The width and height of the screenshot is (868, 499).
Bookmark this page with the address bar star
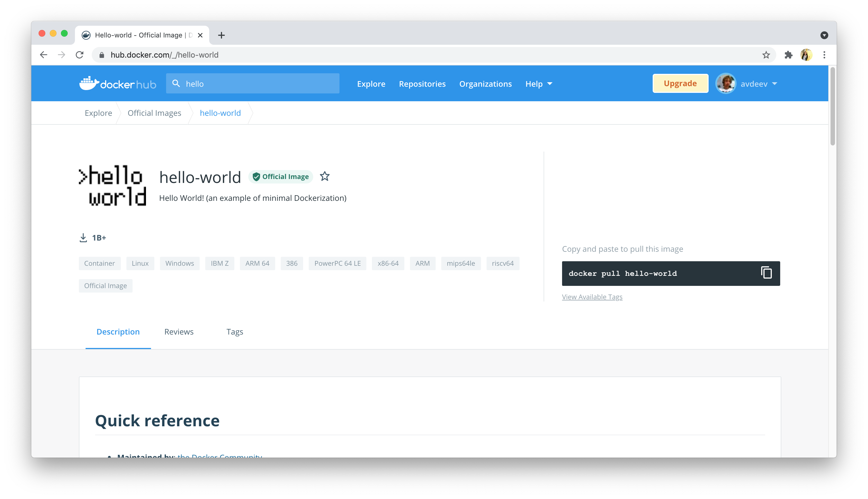click(766, 55)
